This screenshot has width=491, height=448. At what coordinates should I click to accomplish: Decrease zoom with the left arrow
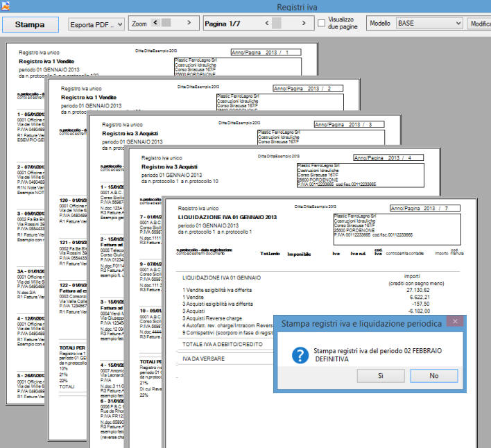pyautogui.click(x=155, y=23)
